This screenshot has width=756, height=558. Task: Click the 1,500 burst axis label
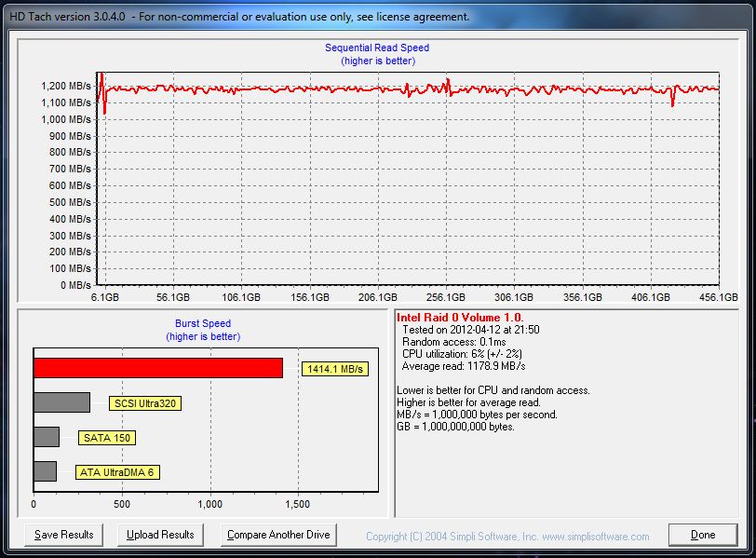(x=298, y=504)
